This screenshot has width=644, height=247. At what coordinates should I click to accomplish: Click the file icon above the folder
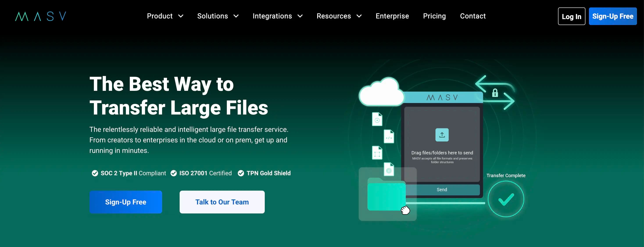(389, 170)
